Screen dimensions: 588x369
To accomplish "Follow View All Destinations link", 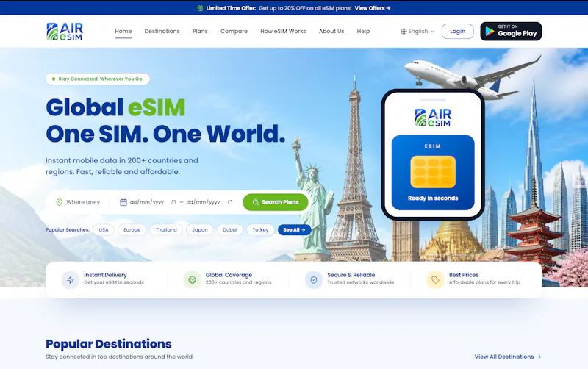I will (508, 357).
